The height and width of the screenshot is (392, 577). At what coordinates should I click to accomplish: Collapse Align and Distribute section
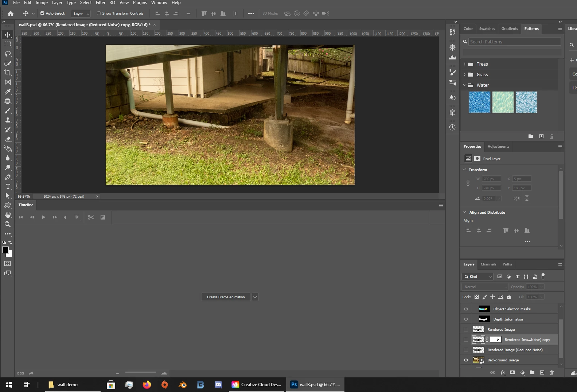coord(464,212)
